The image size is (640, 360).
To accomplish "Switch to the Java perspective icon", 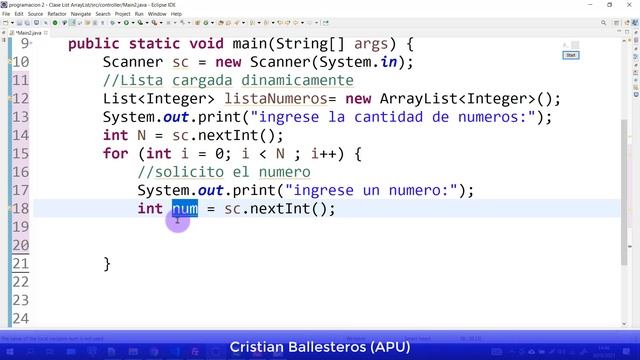I will (635, 23).
